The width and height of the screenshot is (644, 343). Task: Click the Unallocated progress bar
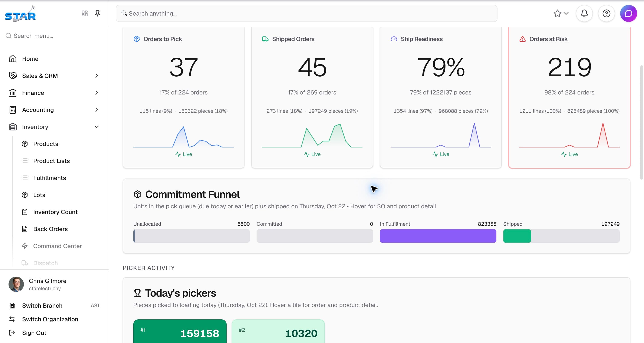(191, 236)
